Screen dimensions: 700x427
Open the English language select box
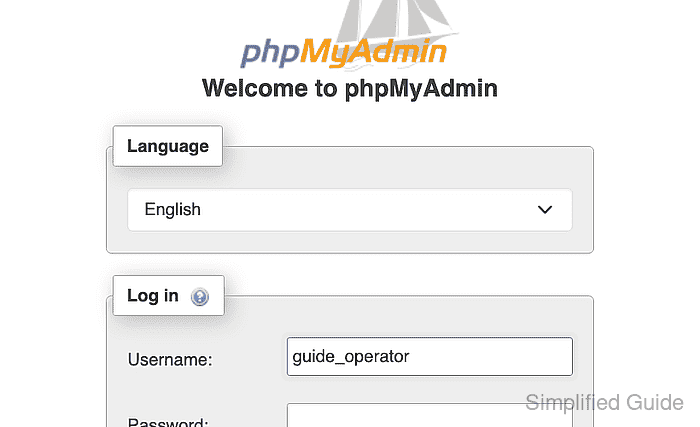(350, 209)
